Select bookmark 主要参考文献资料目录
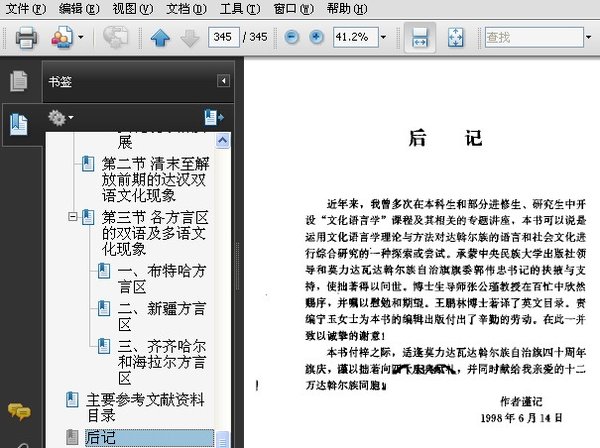600x448 pixels. [x=146, y=407]
